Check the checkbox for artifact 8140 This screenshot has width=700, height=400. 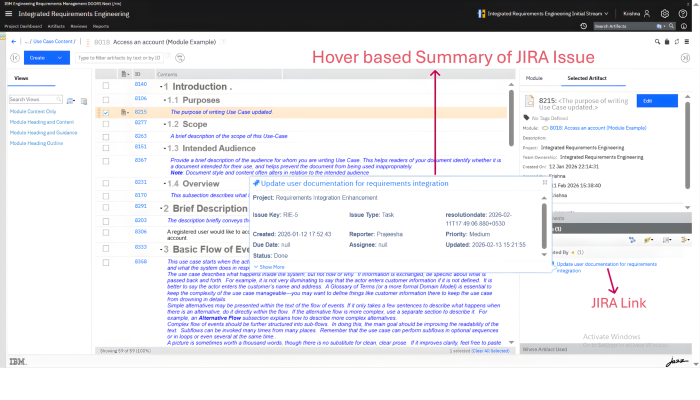pyautogui.click(x=106, y=87)
